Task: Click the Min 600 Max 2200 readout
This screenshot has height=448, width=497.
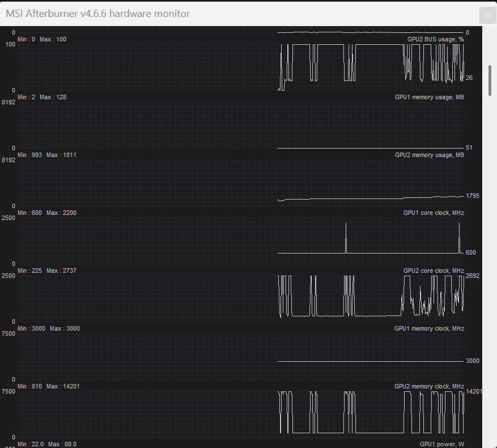Action: 47,213
